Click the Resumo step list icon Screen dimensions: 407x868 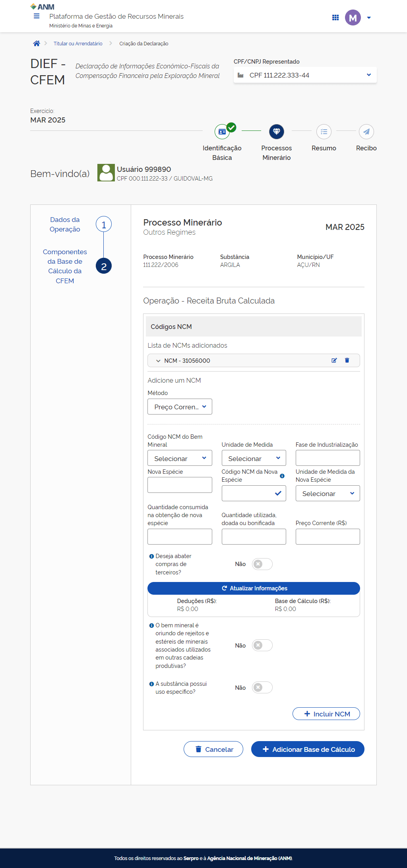click(324, 132)
